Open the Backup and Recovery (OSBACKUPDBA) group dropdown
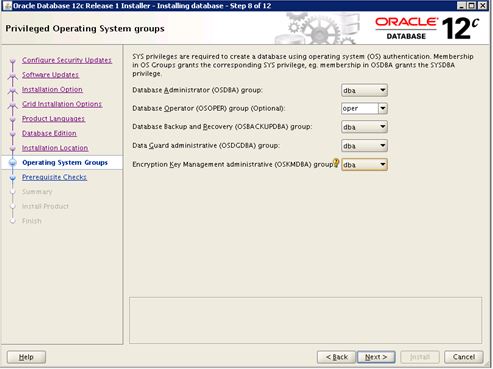 (364, 127)
